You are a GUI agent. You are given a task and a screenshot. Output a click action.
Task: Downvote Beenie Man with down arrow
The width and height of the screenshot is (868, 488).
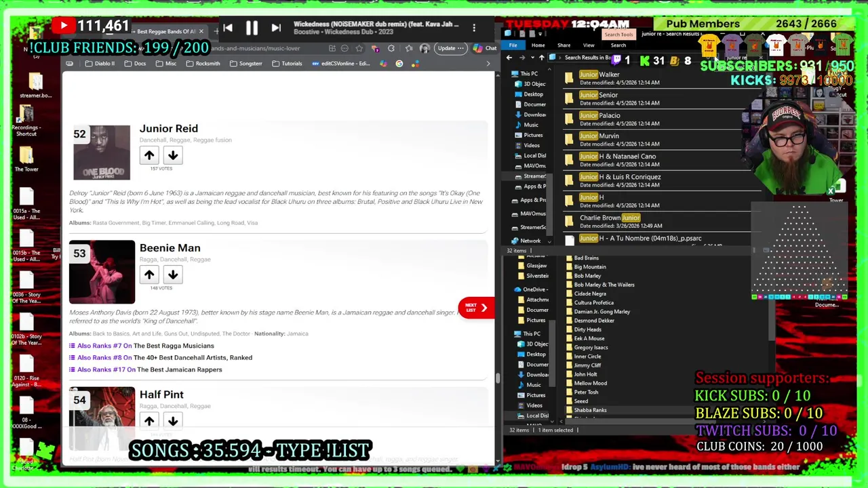coord(173,274)
